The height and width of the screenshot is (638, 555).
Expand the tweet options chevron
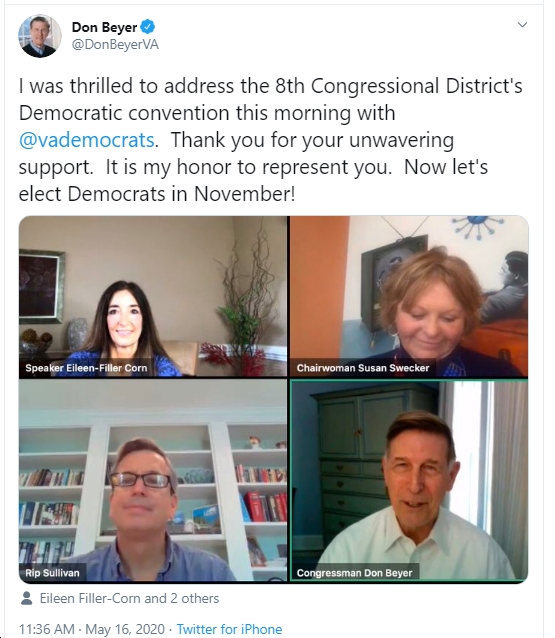522,25
